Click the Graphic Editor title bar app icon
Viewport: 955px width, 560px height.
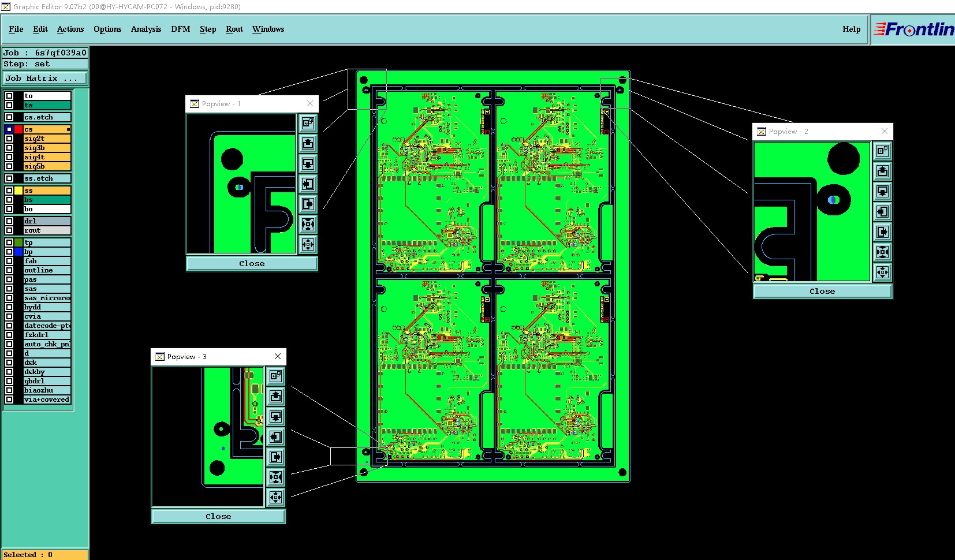tap(6, 6)
